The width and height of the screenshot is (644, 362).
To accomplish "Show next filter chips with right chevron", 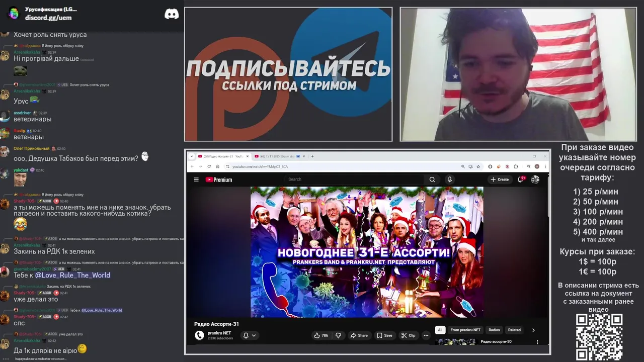I will (x=533, y=330).
